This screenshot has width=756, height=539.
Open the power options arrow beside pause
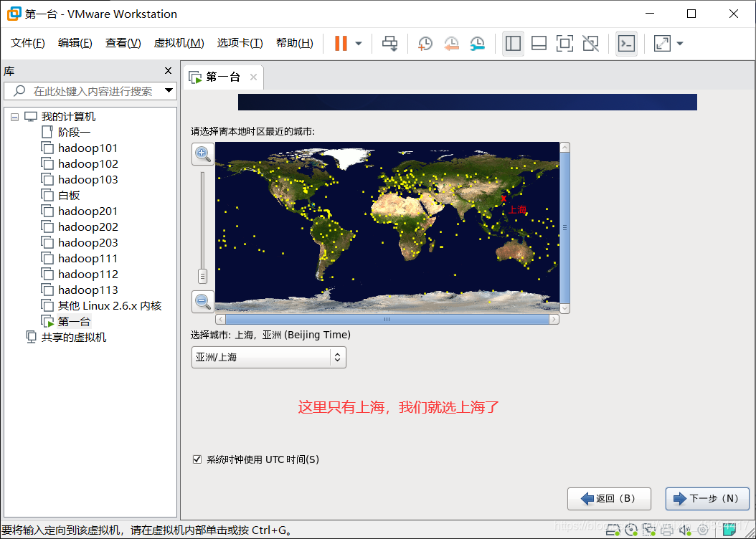[x=358, y=43]
